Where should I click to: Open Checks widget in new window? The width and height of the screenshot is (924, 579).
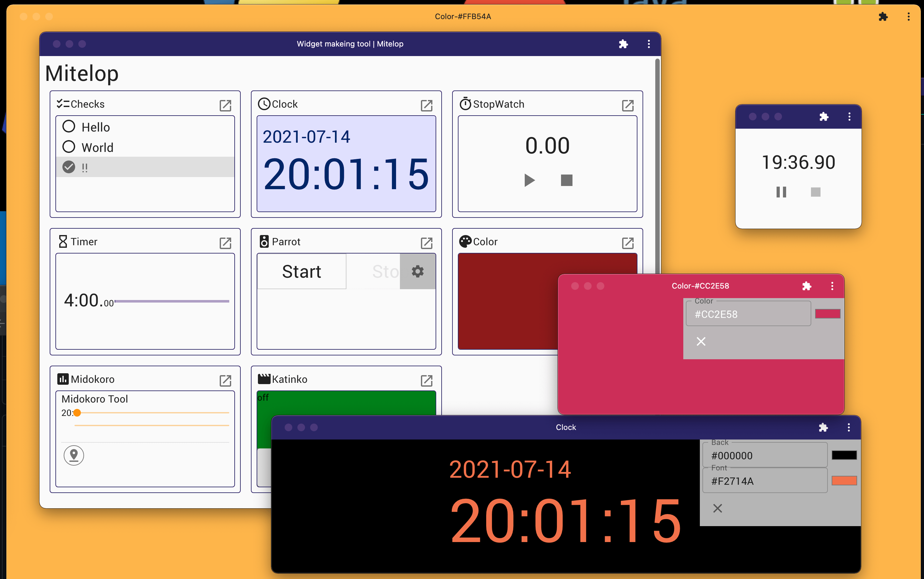coord(225,105)
